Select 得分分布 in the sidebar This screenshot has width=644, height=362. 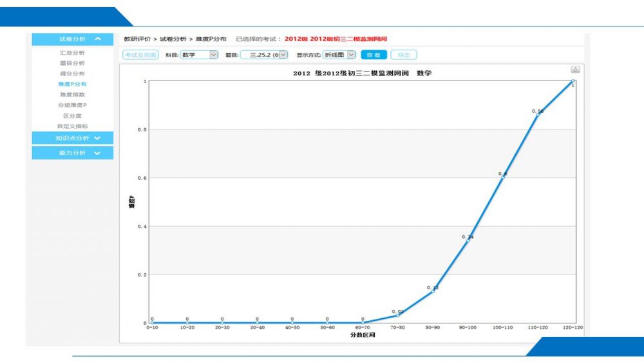[x=72, y=73]
